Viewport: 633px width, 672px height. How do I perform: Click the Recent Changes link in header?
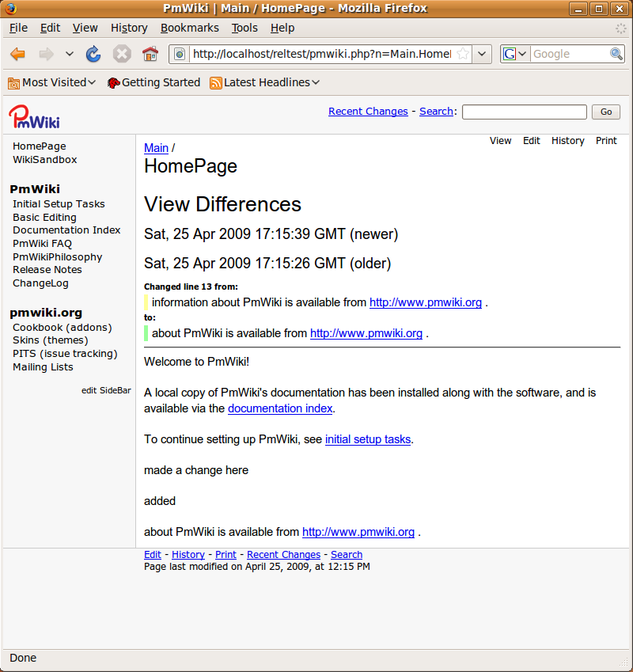[x=368, y=112]
